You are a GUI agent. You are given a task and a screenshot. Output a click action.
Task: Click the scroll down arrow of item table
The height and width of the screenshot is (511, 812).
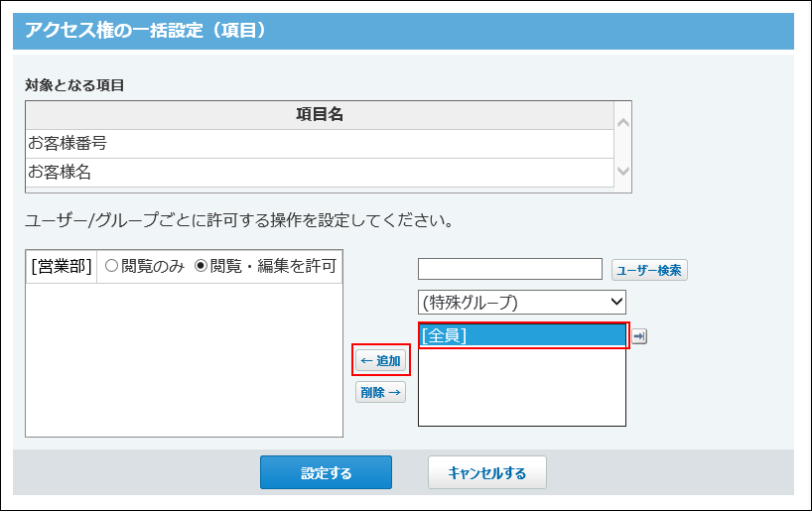click(623, 171)
